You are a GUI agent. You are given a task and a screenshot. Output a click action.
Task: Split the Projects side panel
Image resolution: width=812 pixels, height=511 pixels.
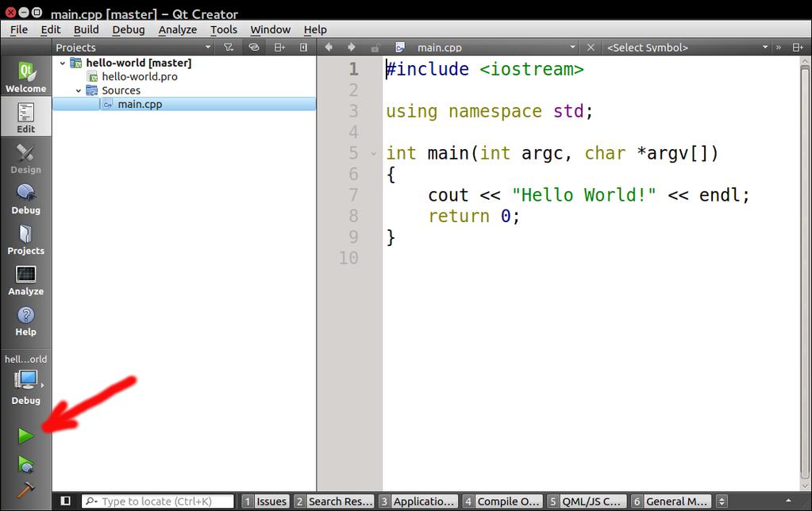pyautogui.click(x=279, y=47)
